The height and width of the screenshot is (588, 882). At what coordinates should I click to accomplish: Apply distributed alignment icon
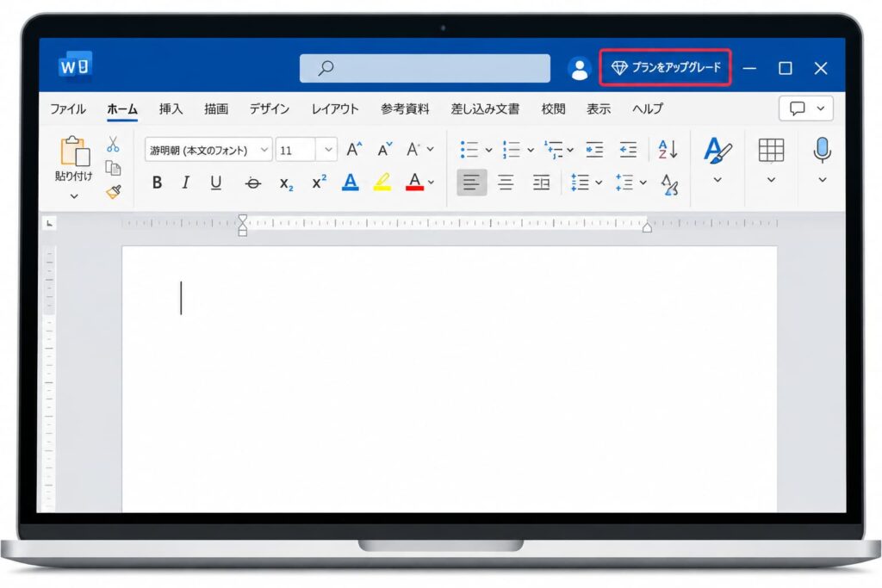pyautogui.click(x=541, y=183)
